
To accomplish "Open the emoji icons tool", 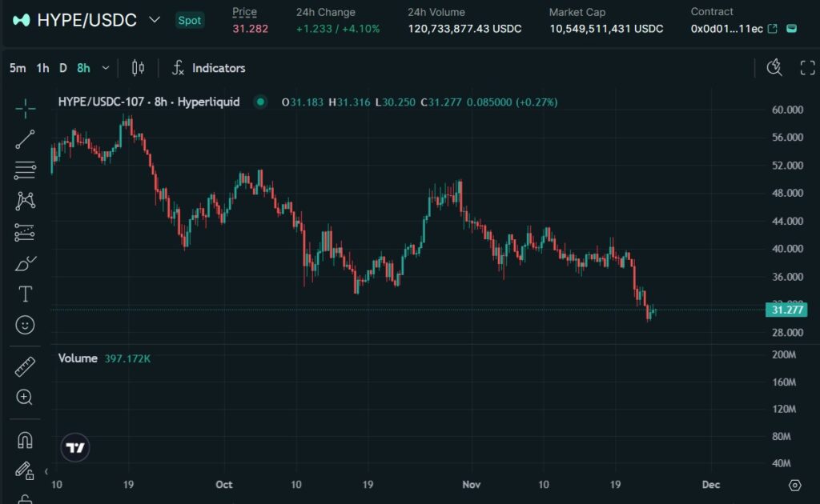I will pyautogui.click(x=25, y=325).
